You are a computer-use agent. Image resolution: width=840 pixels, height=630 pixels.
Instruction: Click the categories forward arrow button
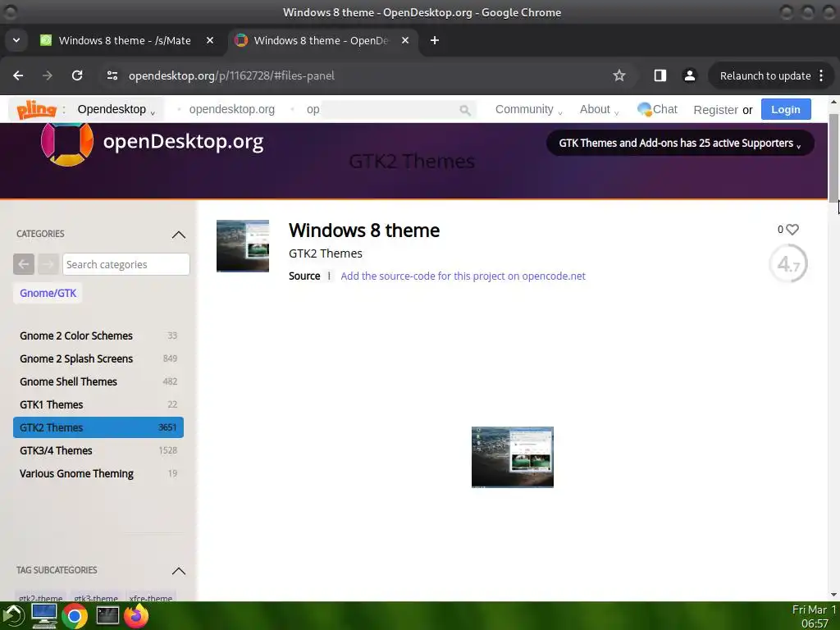click(x=48, y=264)
